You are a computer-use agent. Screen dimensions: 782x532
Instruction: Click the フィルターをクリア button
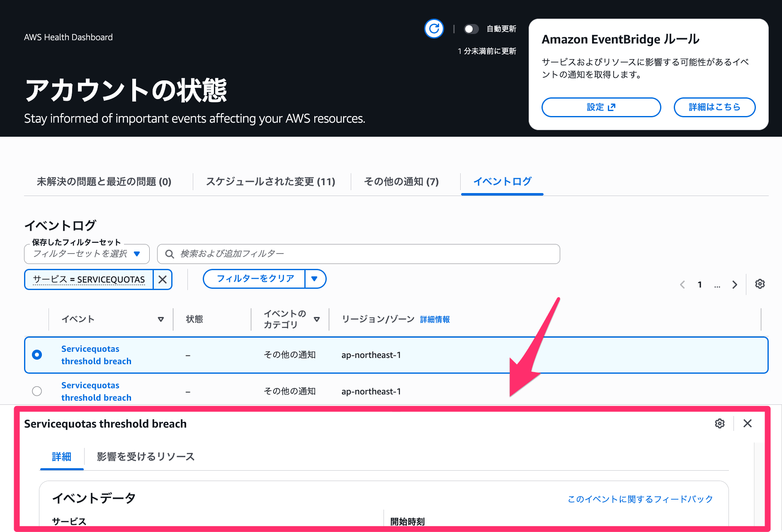tap(255, 279)
